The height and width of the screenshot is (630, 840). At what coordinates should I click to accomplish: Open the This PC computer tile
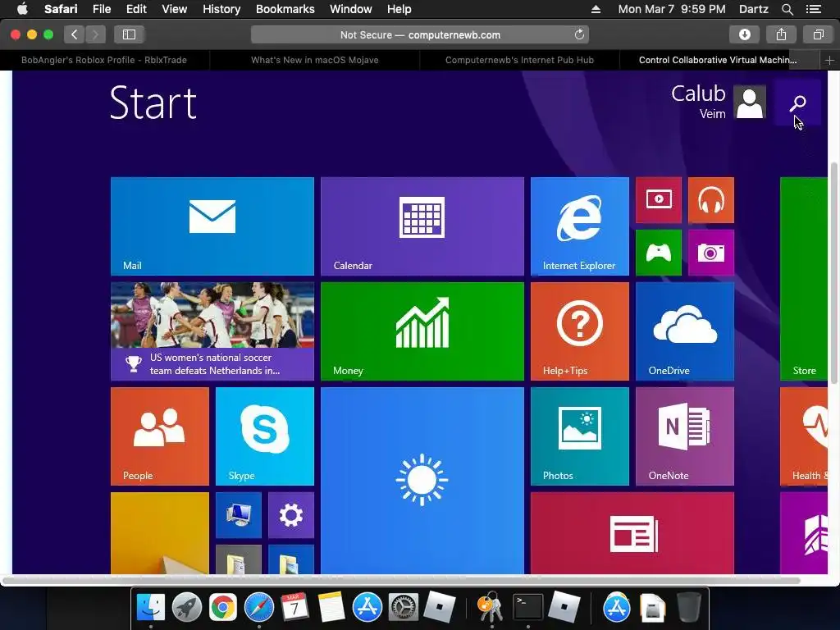click(x=239, y=515)
